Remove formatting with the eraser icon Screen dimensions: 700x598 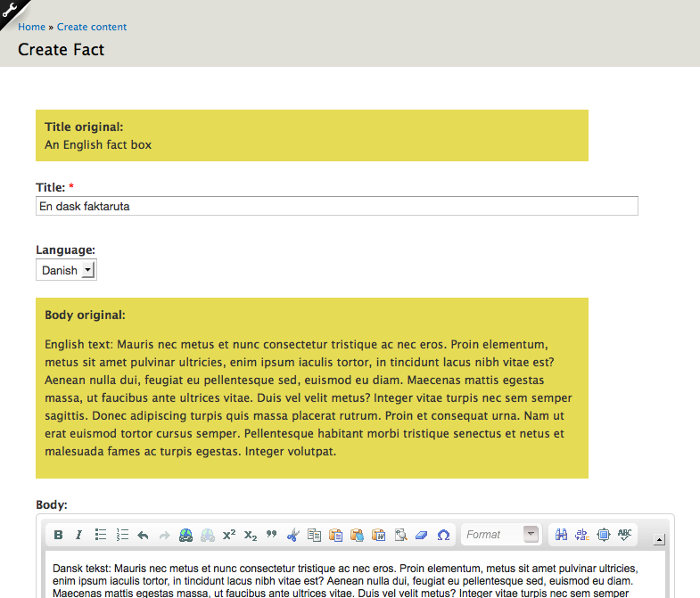422,535
